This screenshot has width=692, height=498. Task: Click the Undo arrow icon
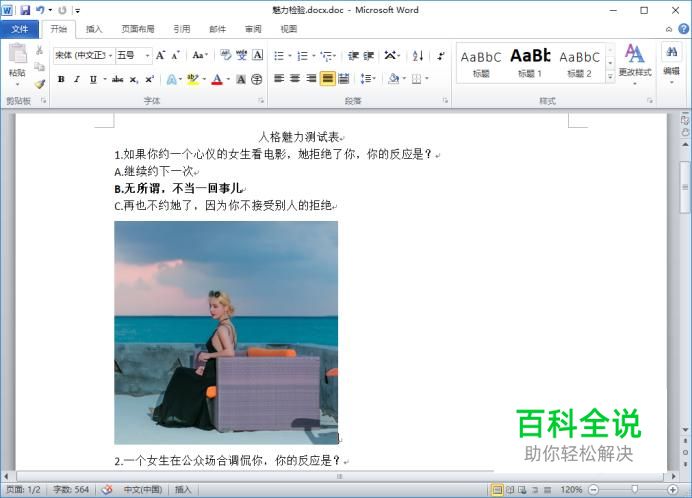(40, 10)
